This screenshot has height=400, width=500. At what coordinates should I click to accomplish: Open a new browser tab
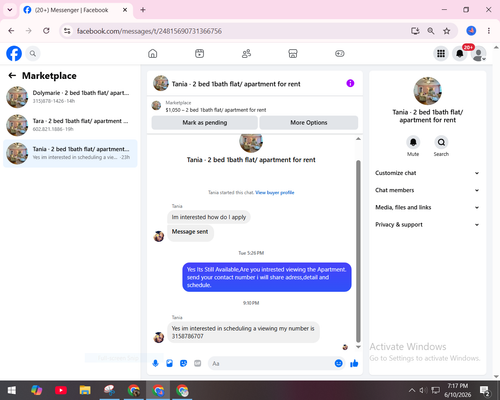point(143,10)
